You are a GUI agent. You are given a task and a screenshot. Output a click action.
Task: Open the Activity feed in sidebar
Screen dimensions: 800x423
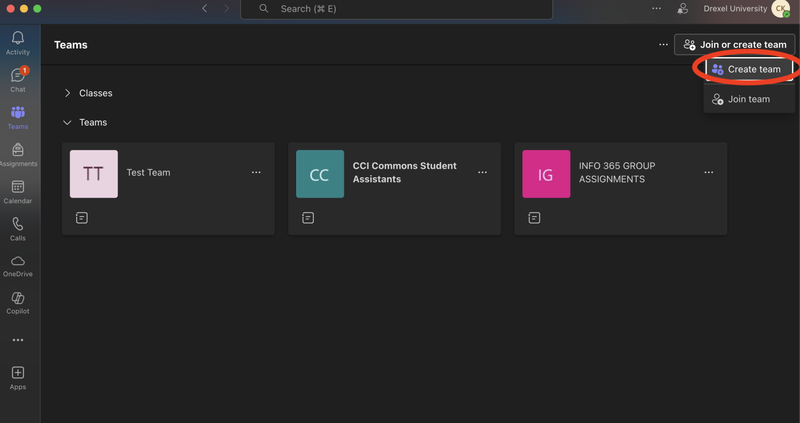point(18,43)
